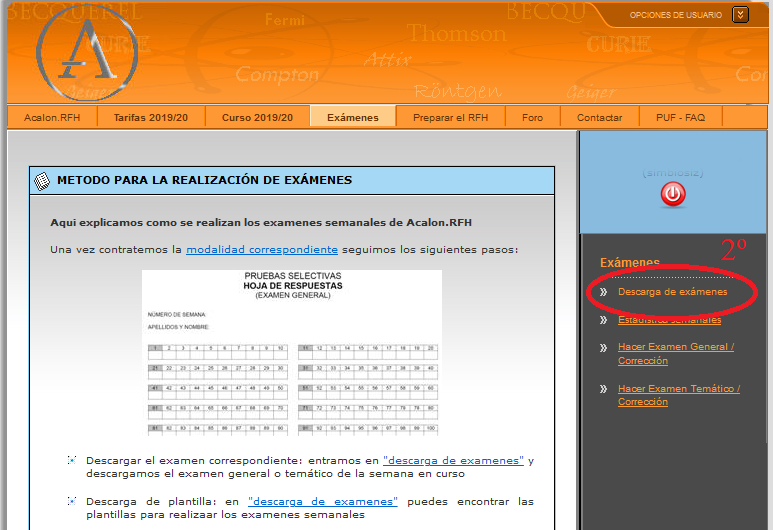Switch to the Curso 2019/20 tab
Image resolution: width=773 pixels, height=530 pixels.
(257, 117)
